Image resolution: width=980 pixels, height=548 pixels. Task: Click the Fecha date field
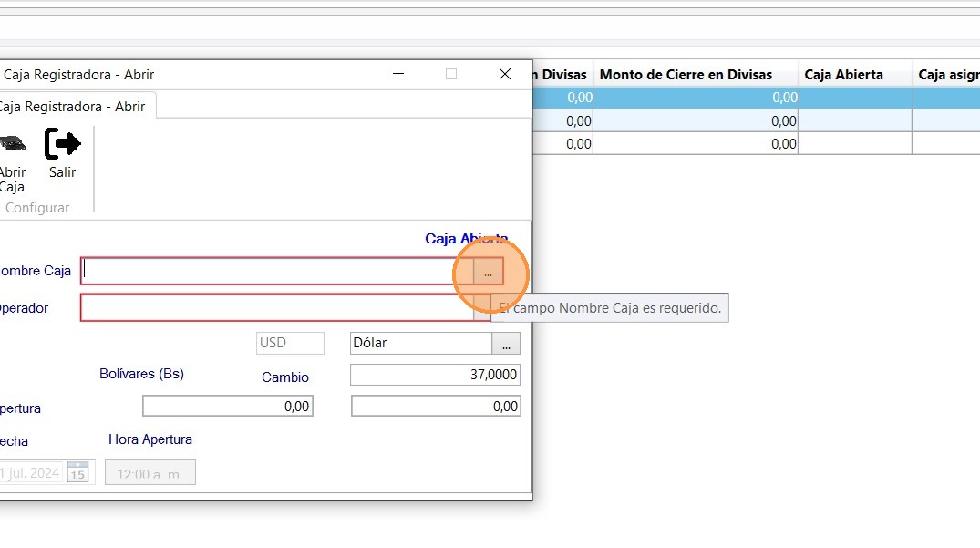[x=31, y=473]
